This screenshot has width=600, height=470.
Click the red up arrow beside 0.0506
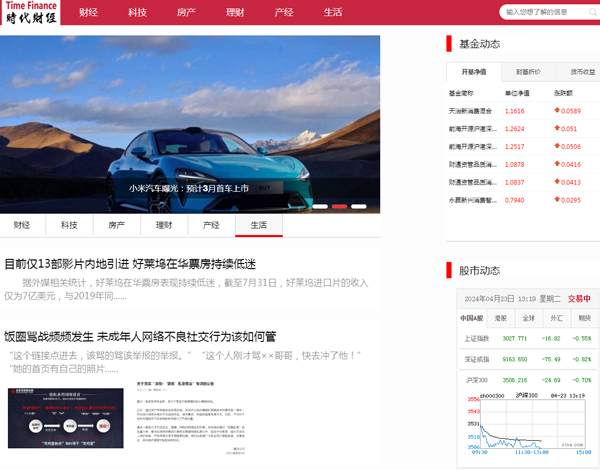click(x=557, y=146)
